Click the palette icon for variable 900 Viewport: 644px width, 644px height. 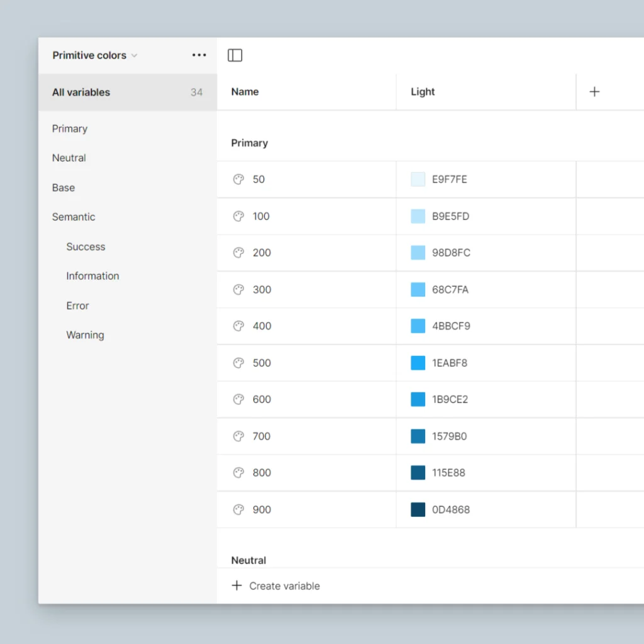[x=238, y=509]
